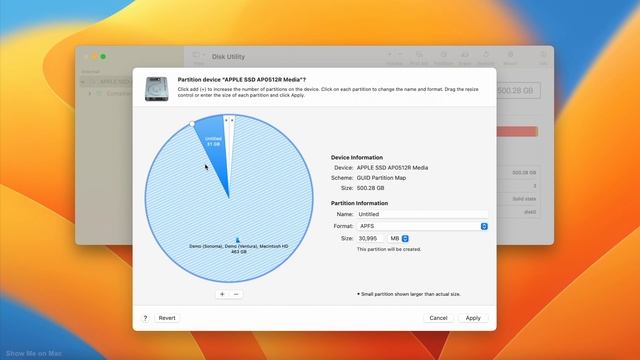Image resolution: width=640 pixels, height=360 pixels.
Task: Click the Device value APPLE SSD AP0512R Media
Action: pyautogui.click(x=393, y=168)
